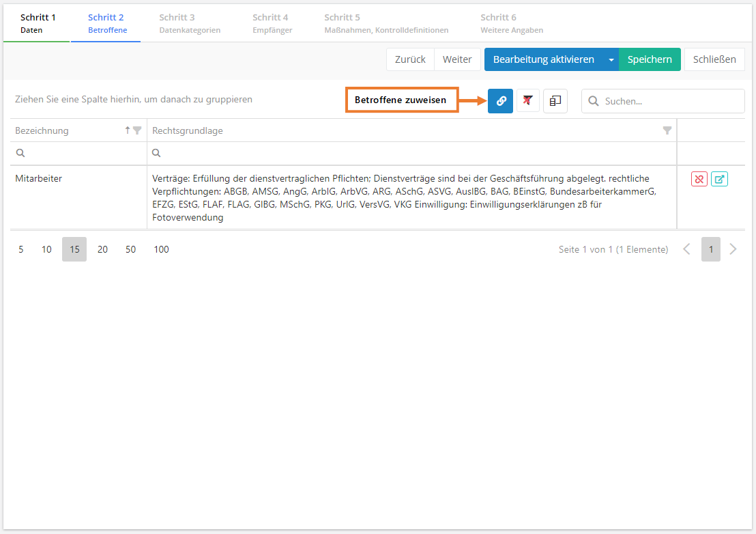Click the blue link icon to assign Betroffene
Image resolution: width=756 pixels, height=534 pixels.
click(x=500, y=100)
